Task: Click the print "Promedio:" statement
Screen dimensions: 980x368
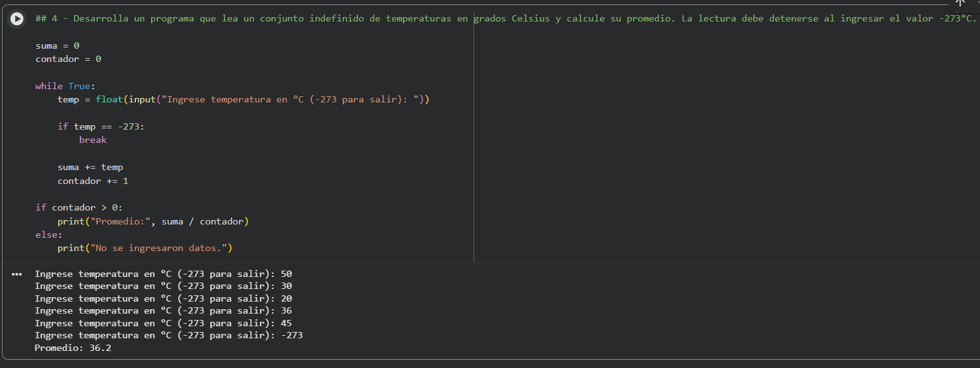Action: pyautogui.click(x=153, y=221)
